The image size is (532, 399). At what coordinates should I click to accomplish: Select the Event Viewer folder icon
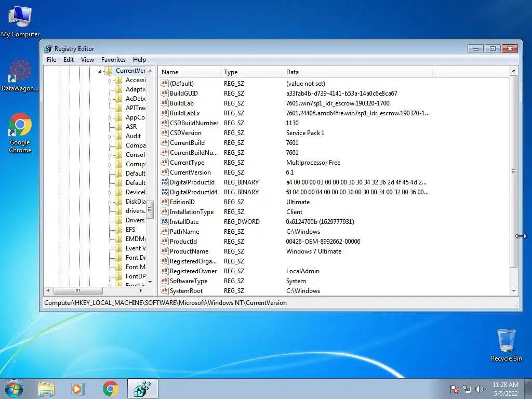click(119, 248)
